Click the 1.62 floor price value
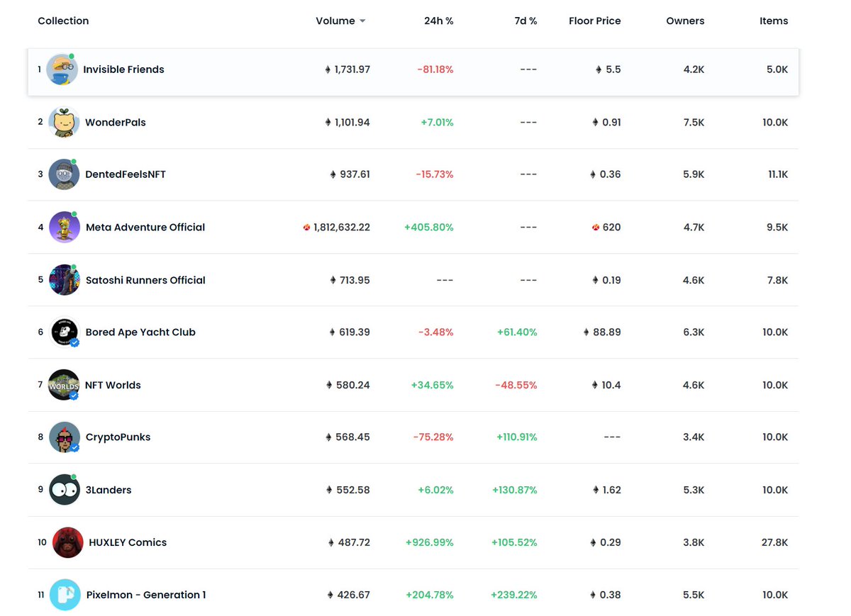 coord(611,490)
